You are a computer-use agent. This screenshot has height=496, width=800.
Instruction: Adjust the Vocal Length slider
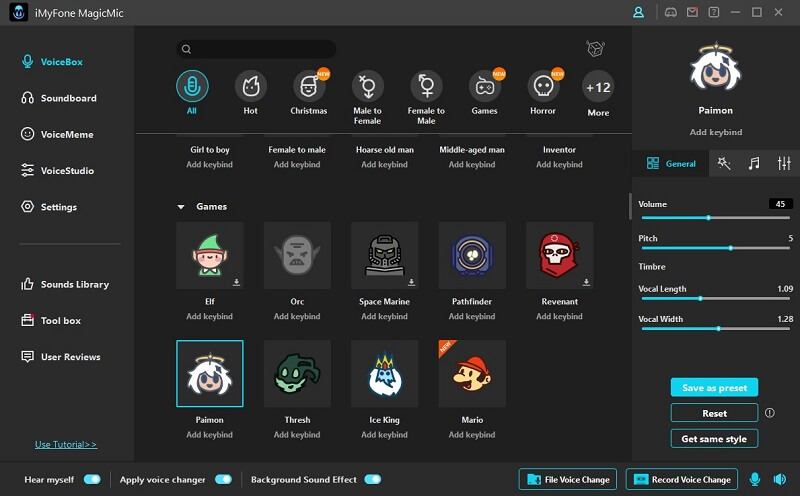716,299
